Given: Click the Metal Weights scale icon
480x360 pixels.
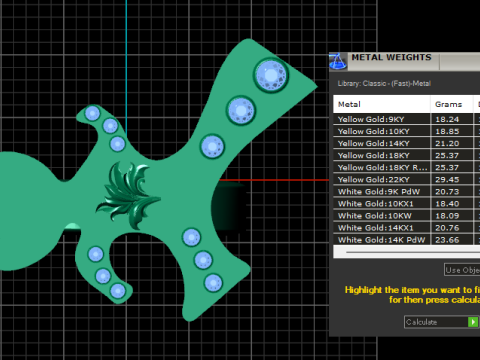Looking at the screenshot, I should click(338, 61).
